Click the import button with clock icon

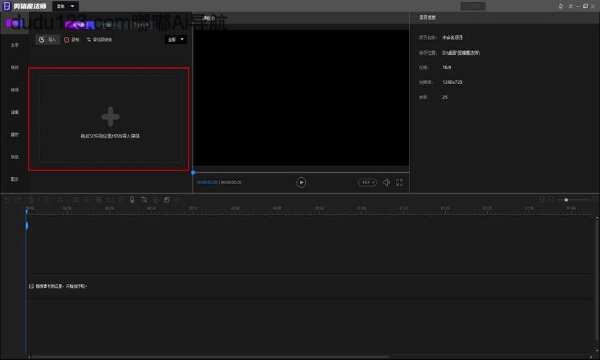[x=47, y=39]
